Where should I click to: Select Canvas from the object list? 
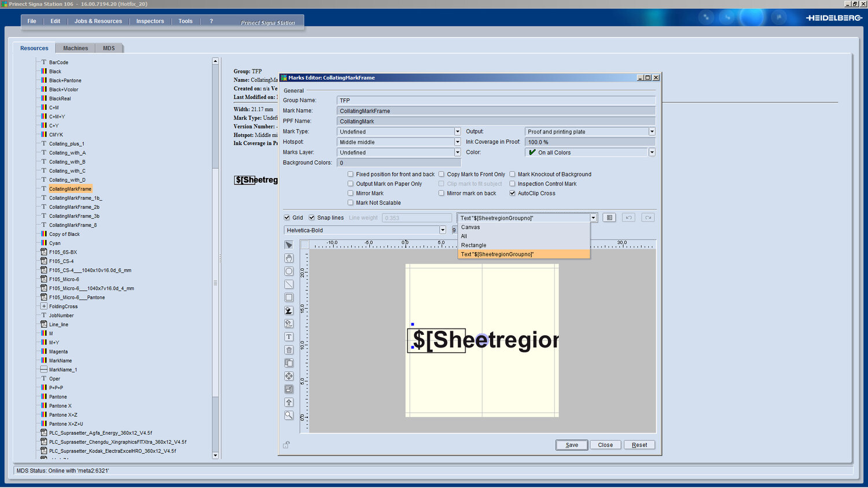point(524,227)
